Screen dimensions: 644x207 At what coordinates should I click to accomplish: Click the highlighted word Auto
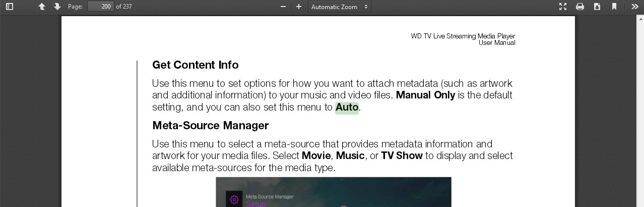point(347,107)
